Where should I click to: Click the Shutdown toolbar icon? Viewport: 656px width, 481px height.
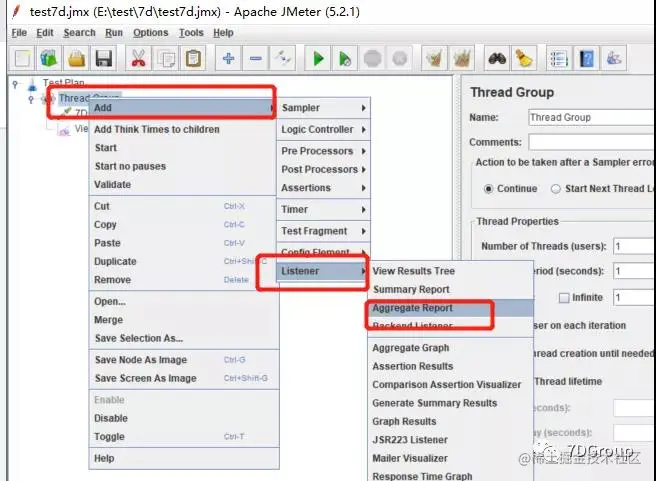pos(400,59)
